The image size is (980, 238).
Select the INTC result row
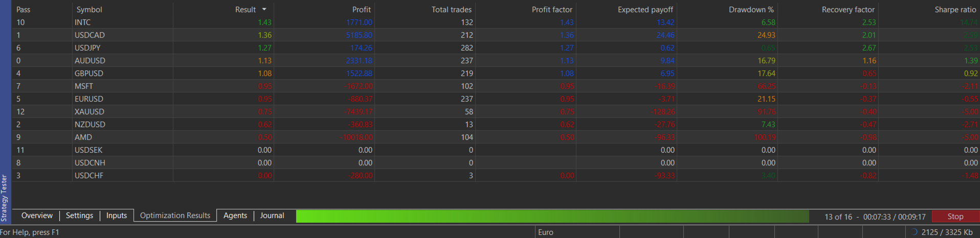pos(496,22)
